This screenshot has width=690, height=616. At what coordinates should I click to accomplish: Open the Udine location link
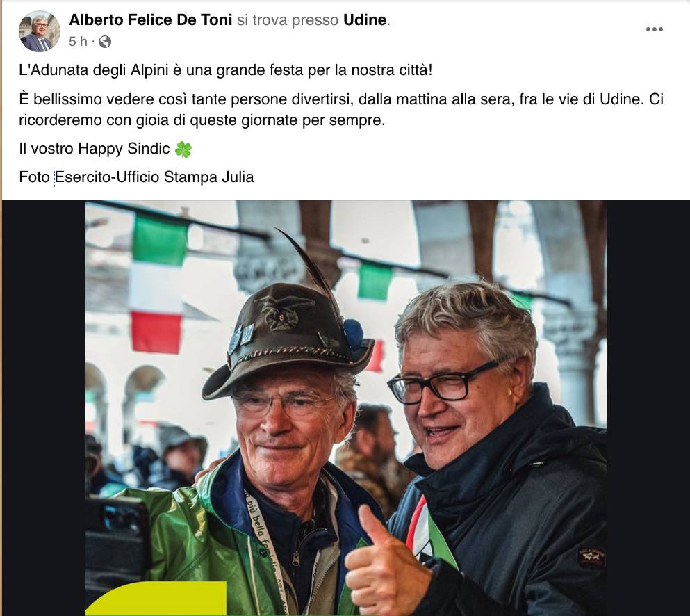click(365, 19)
